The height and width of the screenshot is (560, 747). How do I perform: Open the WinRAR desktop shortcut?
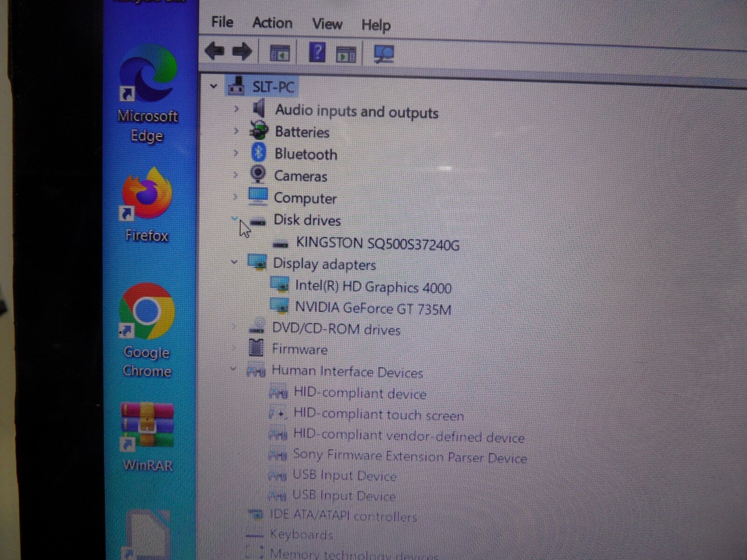point(147,438)
